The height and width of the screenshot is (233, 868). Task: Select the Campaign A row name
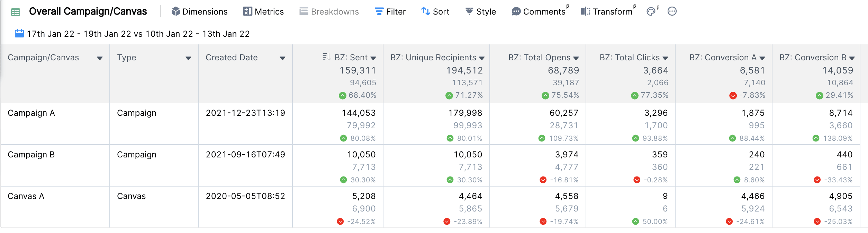(x=31, y=113)
